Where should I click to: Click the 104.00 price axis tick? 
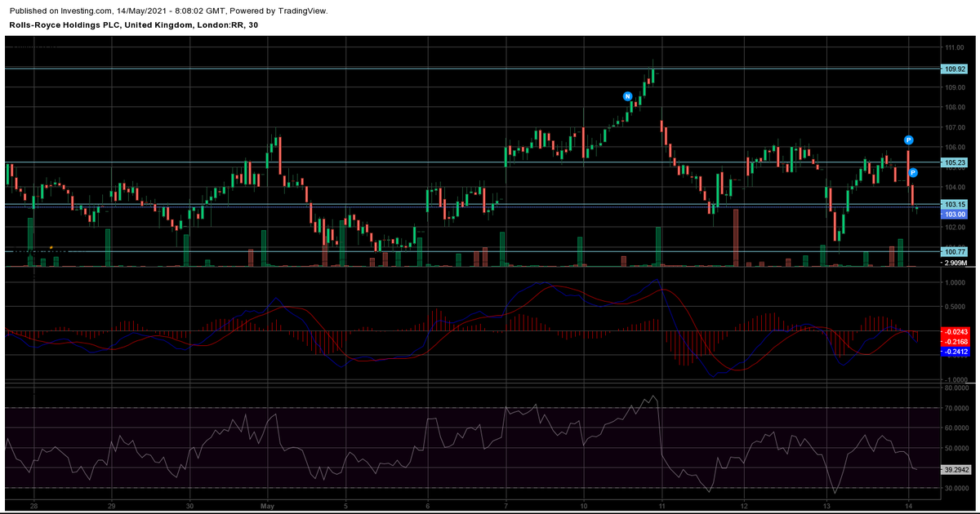point(955,188)
